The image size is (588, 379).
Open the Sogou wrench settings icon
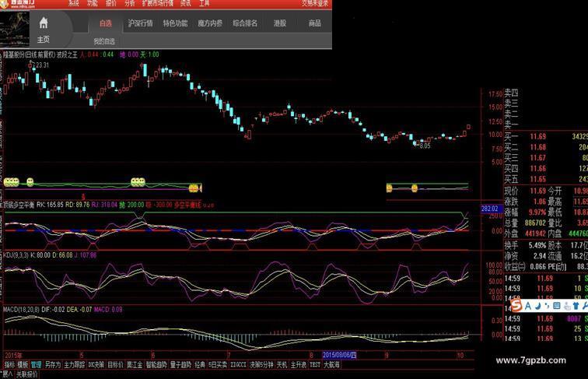pos(585,306)
